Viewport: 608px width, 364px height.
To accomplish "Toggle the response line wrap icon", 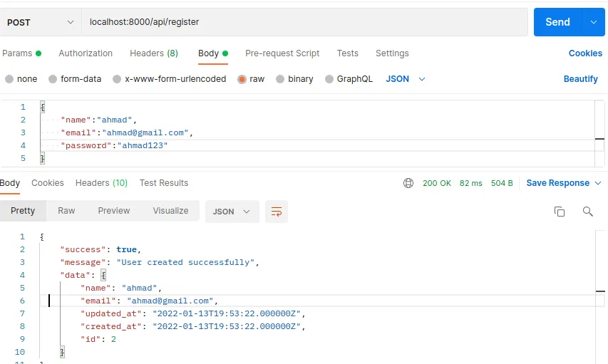I will click(277, 212).
